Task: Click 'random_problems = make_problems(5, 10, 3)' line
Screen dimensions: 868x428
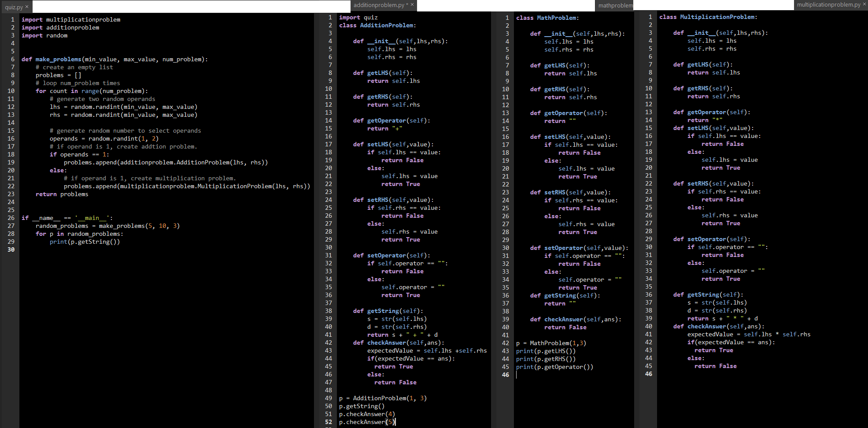Action: [108, 226]
